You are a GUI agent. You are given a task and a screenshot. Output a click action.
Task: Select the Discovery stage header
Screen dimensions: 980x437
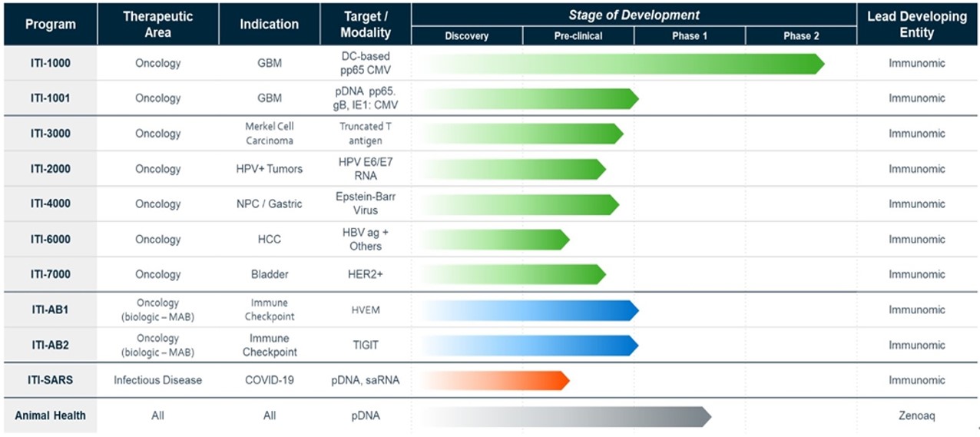coord(467,36)
